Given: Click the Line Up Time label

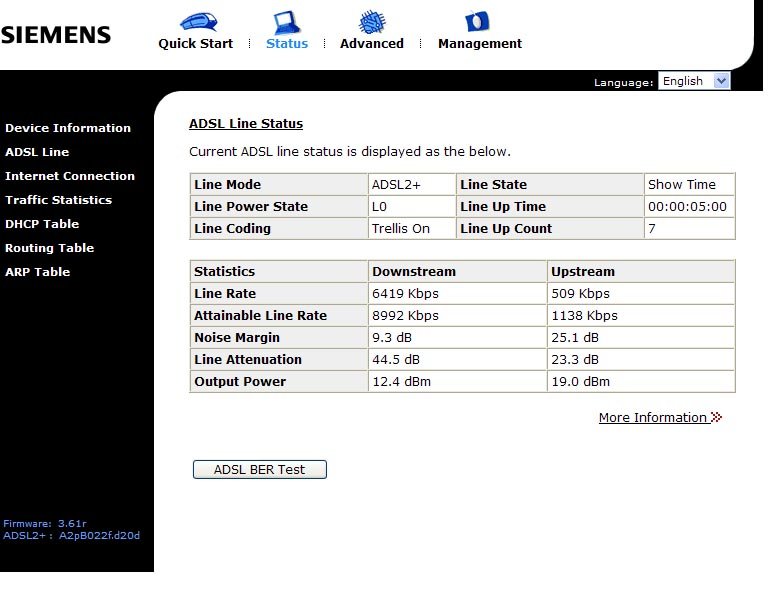Looking at the screenshot, I should (503, 206).
